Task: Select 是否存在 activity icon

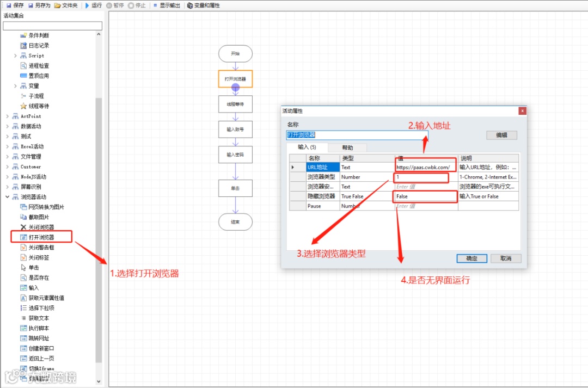Action: [x=23, y=278]
